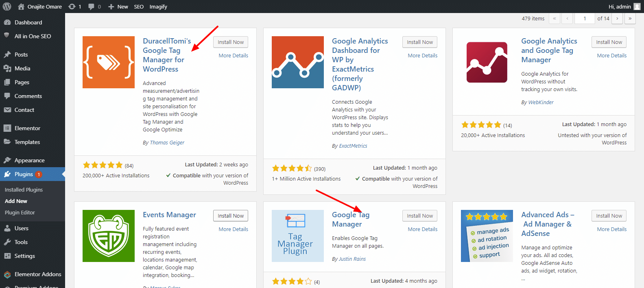
Task: Open the Plugin Editor submenu
Action: (20, 212)
